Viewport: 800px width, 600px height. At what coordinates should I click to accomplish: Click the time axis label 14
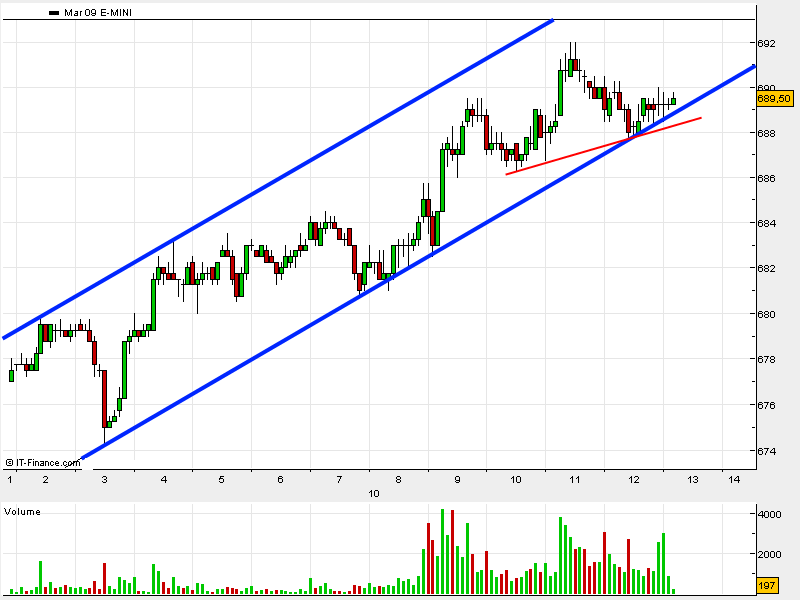coord(734,480)
